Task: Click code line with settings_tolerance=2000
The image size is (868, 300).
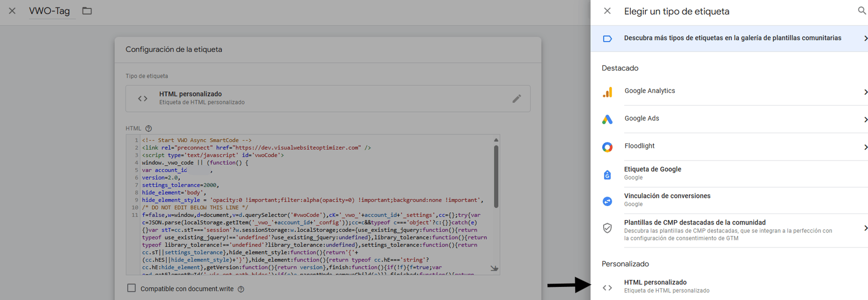Action: (180, 185)
